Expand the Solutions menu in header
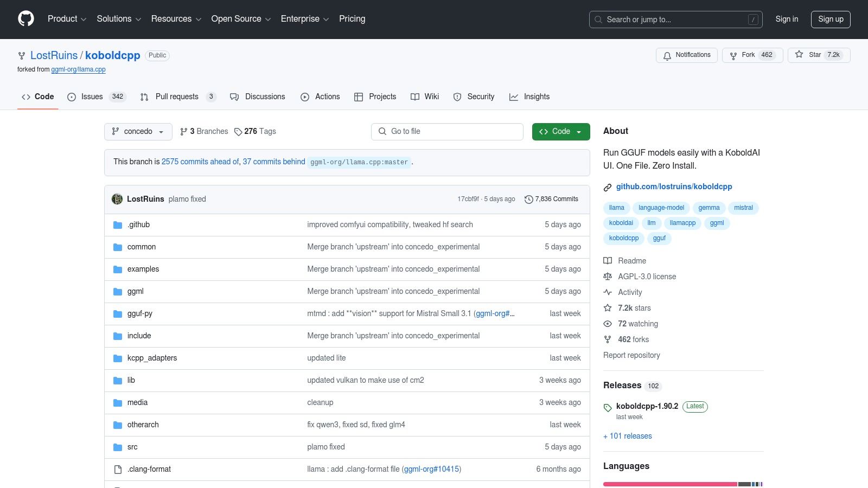The image size is (868, 488). [119, 19]
